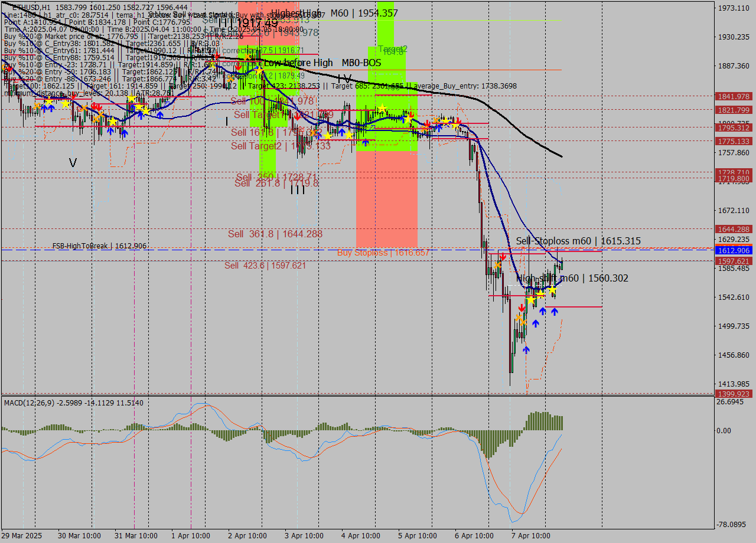Viewport: 756px width, 543px height.
Task: Click the yellow up arrow near the 1 Apr highs
Action: tap(212, 64)
